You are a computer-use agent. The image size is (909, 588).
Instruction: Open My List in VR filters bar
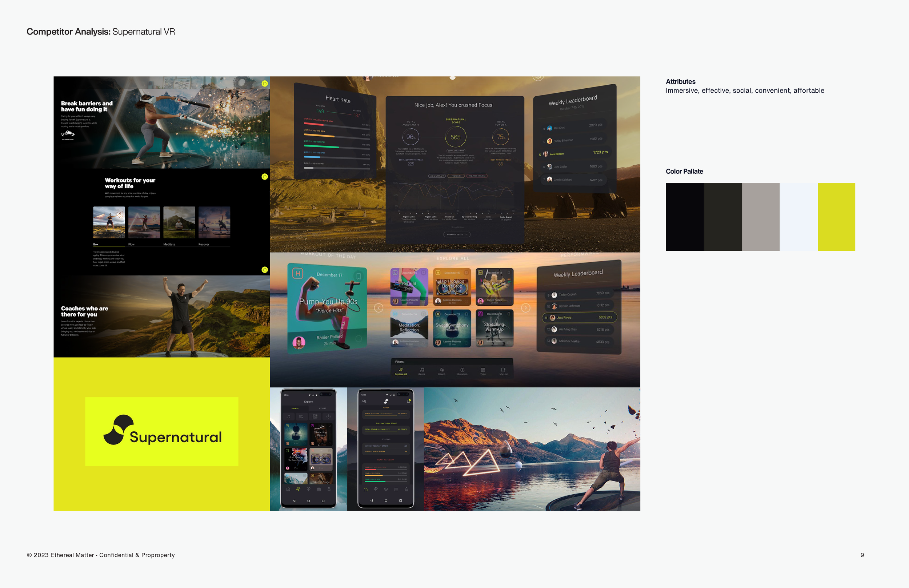click(503, 371)
